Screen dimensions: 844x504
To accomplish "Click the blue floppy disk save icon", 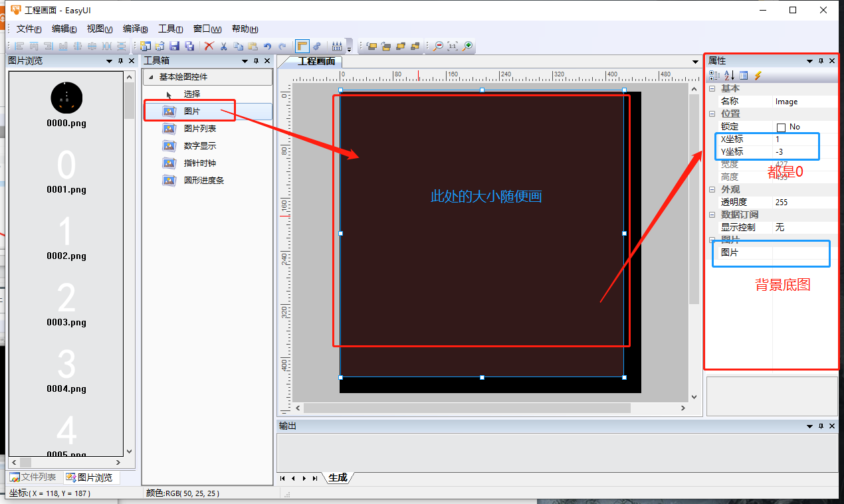I will point(174,46).
